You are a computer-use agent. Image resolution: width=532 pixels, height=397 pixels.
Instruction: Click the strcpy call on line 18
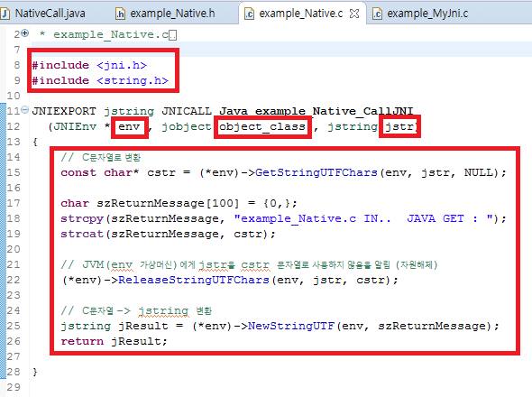point(82,218)
